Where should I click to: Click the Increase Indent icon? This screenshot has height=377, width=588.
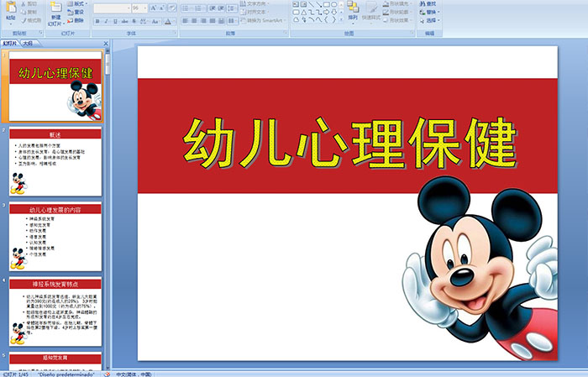pyautogui.click(x=221, y=8)
